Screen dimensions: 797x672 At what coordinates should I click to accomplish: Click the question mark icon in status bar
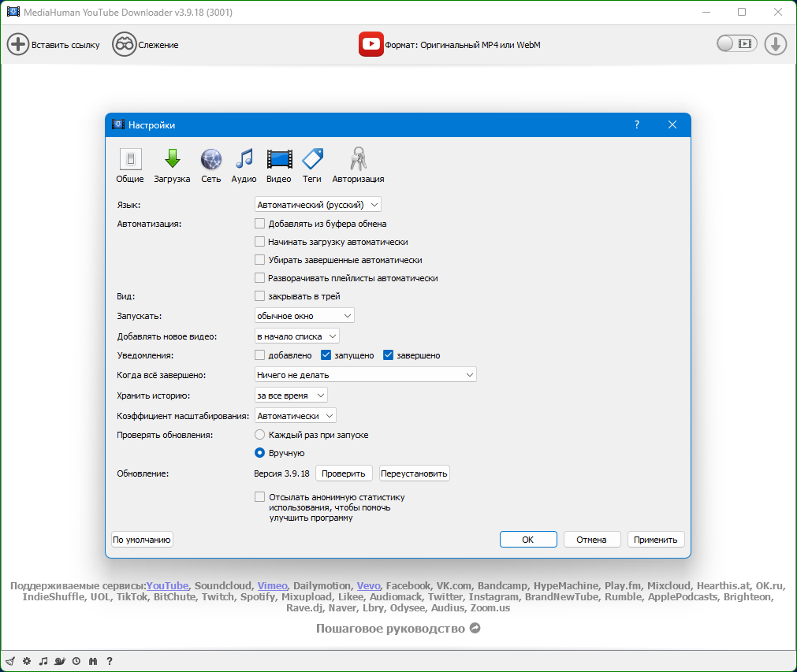coord(110,661)
